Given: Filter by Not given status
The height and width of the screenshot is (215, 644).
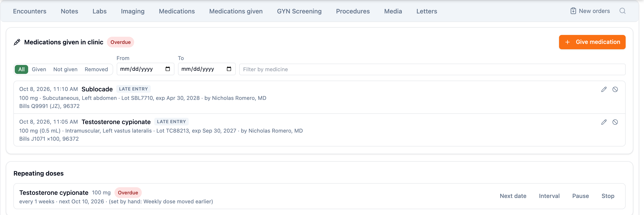Looking at the screenshot, I should [x=65, y=69].
